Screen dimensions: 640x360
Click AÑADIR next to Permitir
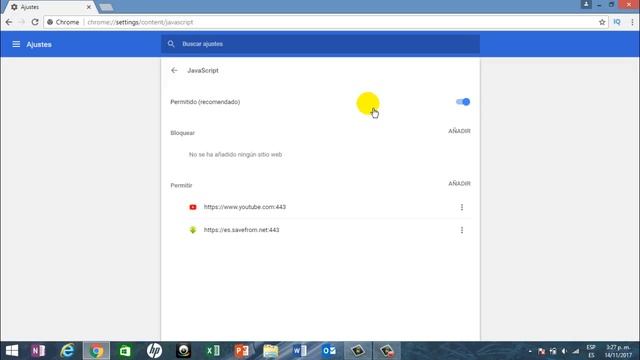click(x=459, y=184)
